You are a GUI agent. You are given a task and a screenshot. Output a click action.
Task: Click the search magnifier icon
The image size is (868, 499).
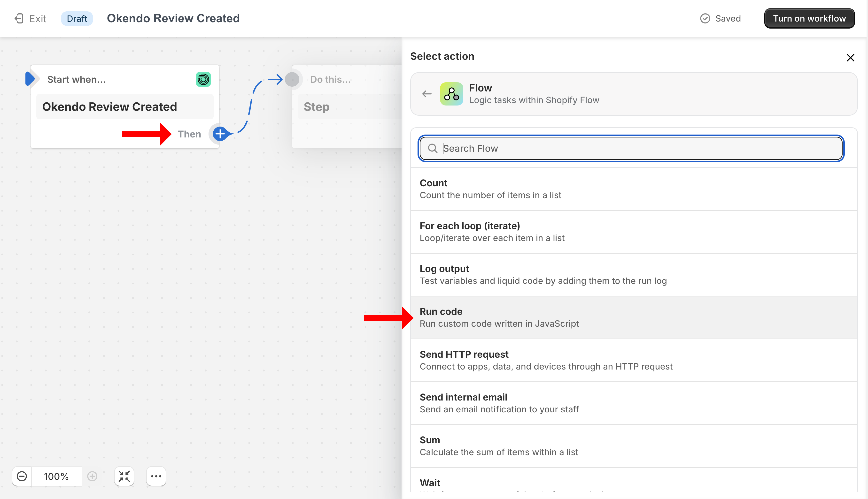pos(433,148)
